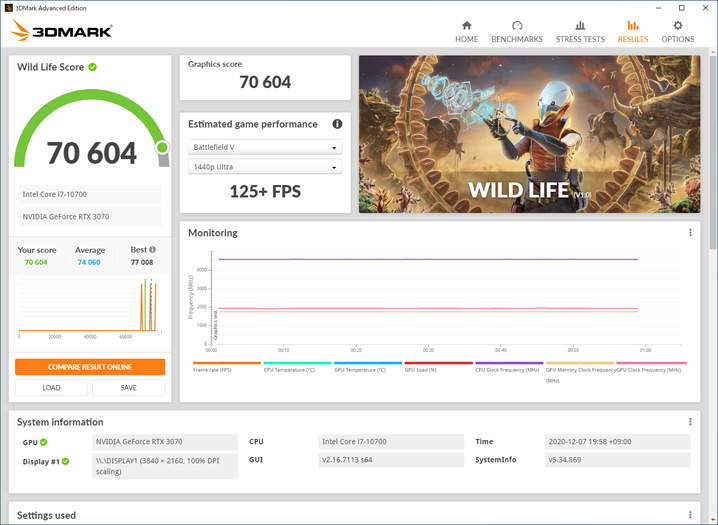This screenshot has height=525, width=718.
Task: Switch to STRESS TESTS tab
Action: (580, 32)
